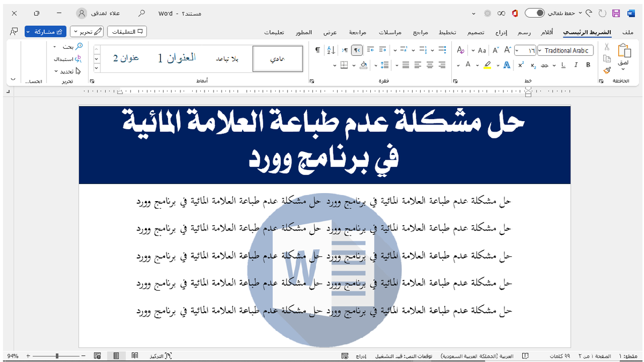Click the multilevel list icon
The height and width of the screenshot is (362, 644).
pyautogui.click(x=404, y=50)
